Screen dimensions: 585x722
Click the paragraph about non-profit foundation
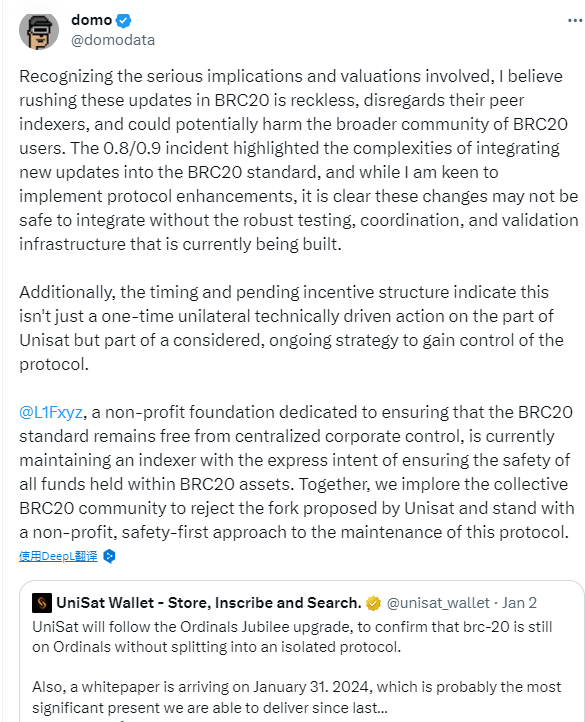297,472
